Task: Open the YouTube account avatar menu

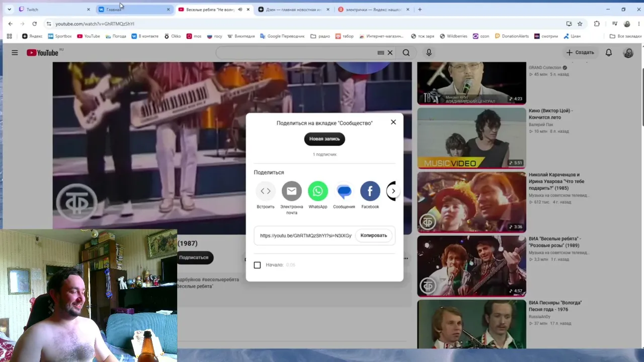Action: tap(628, 53)
